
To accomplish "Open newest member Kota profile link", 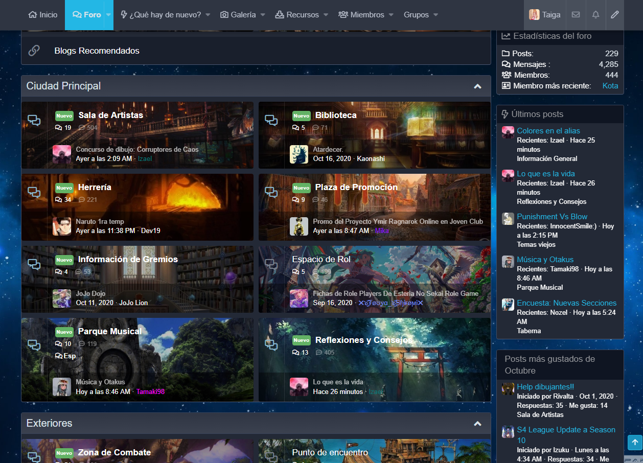I will 610,86.
